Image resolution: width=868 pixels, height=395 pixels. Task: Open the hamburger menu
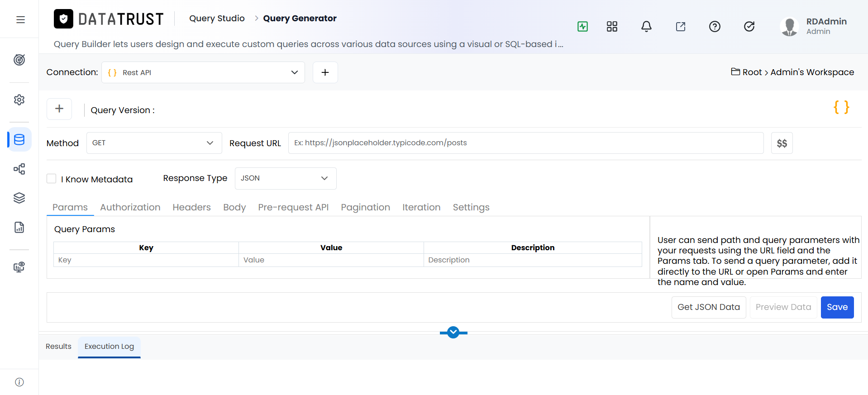click(x=20, y=19)
